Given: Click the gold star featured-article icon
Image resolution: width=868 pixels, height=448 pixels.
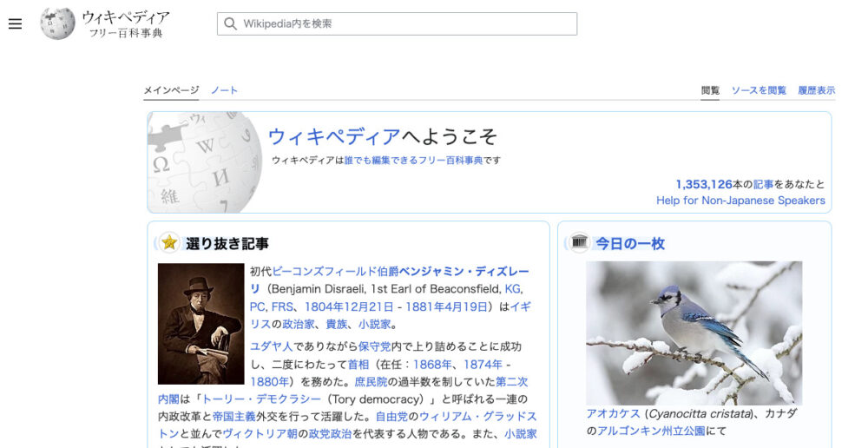Looking at the screenshot, I should [169, 242].
